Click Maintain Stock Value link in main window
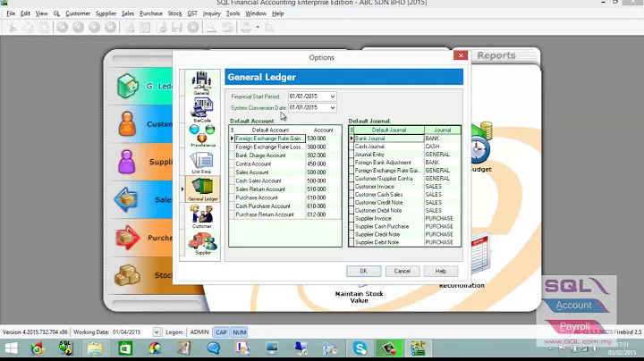 coord(359,297)
